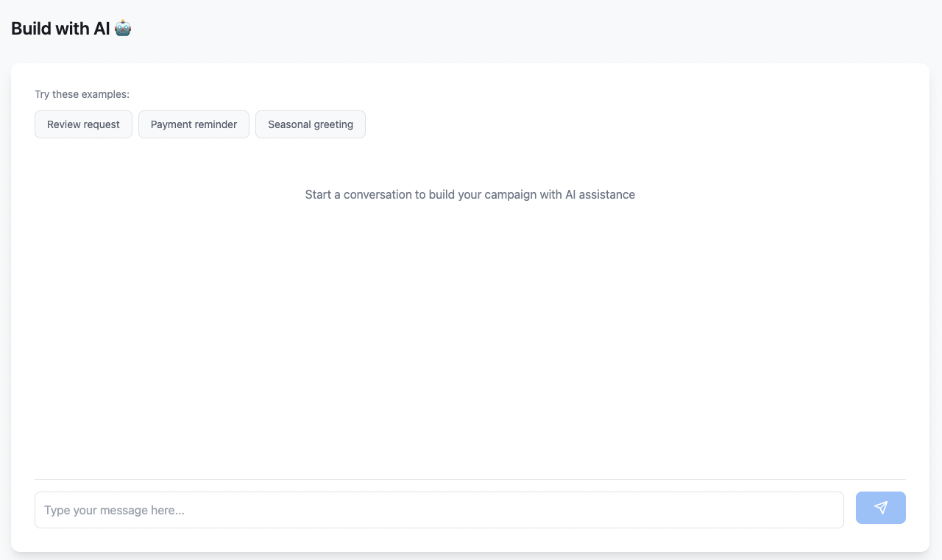The height and width of the screenshot is (560, 942).
Task: Select the send arrow icon beside the input
Action: pyautogui.click(x=880, y=508)
